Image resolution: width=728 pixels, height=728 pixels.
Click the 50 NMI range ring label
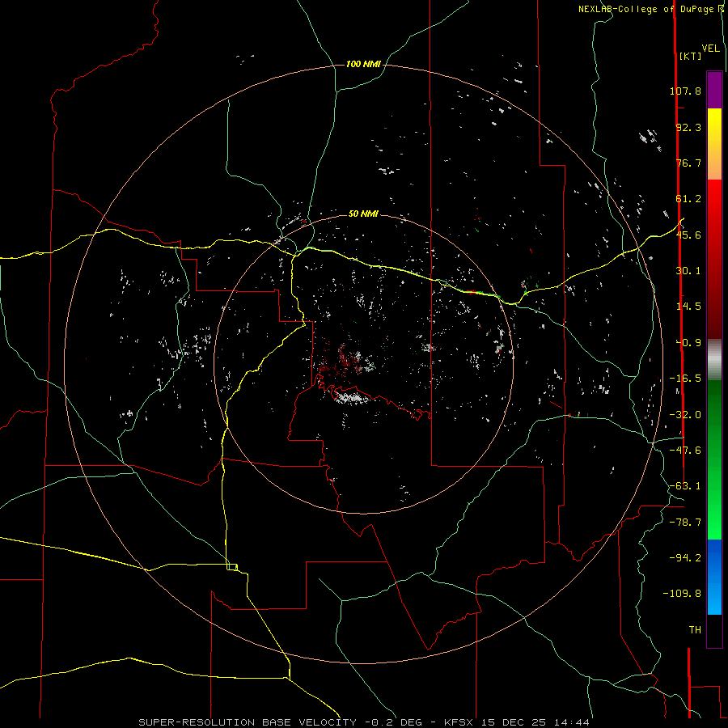click(363, 214)
